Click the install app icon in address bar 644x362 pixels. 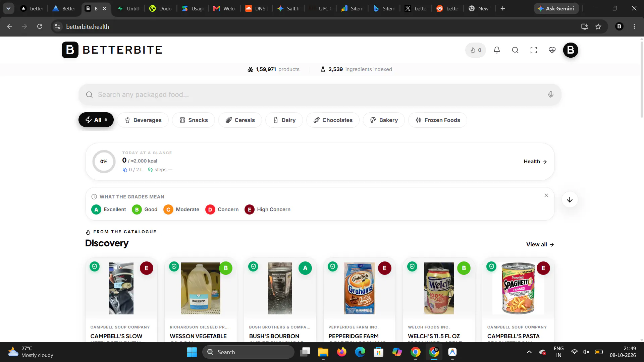tap(585, 26)
